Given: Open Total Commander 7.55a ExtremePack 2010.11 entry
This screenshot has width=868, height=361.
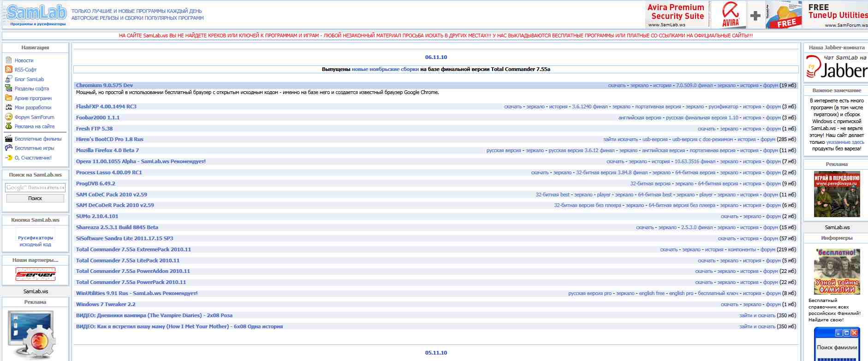Looking at the screenshot, I should (133, 249).
